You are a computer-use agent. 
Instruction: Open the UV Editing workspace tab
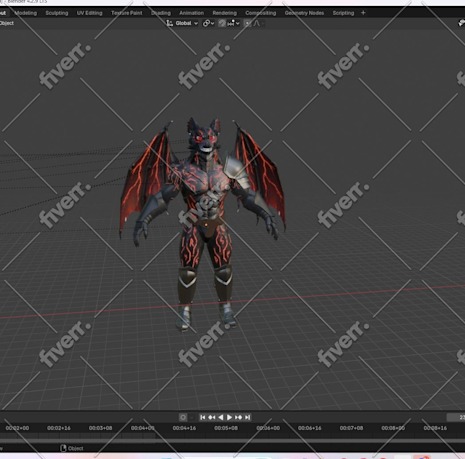pyautogui.click(x=89, y=13)
